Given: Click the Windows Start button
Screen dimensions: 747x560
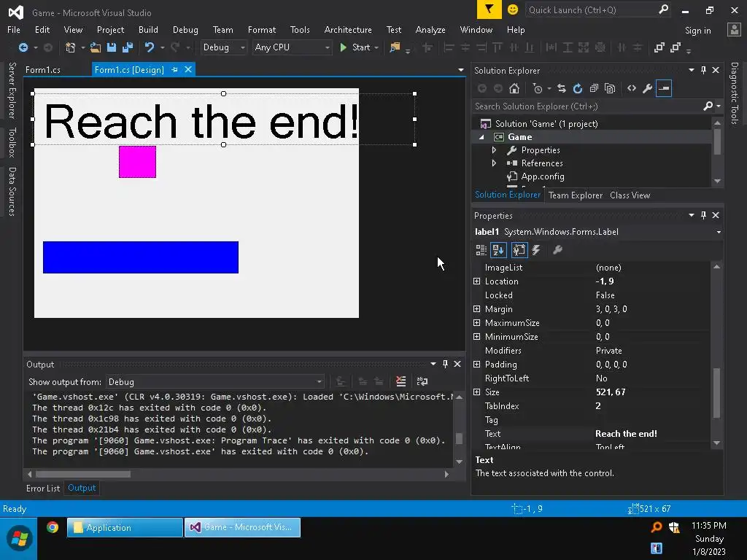Looking at the screenshot, I should tap(19, 539).
